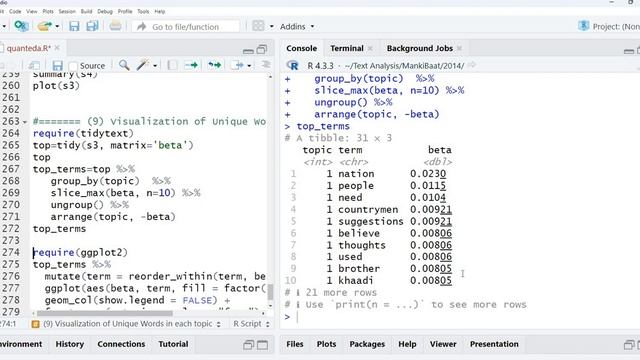
Task: Open the View menu
Action: click(31, 11)
